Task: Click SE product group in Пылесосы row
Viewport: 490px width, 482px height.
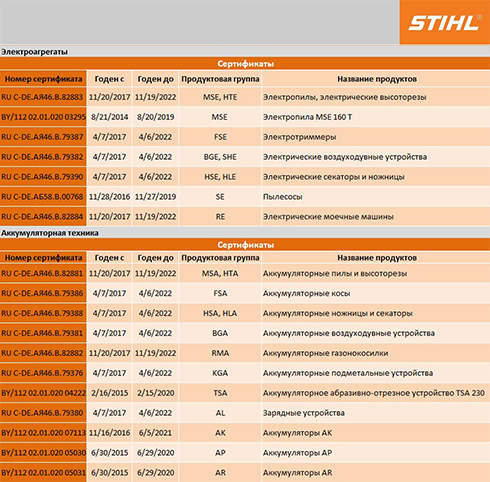Action: [x=220, y=197]
